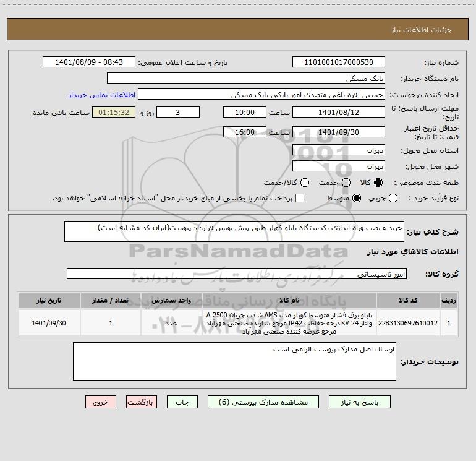Click the need date cell 1401/09/30 in table
The image size is (476, 461).
49,323
